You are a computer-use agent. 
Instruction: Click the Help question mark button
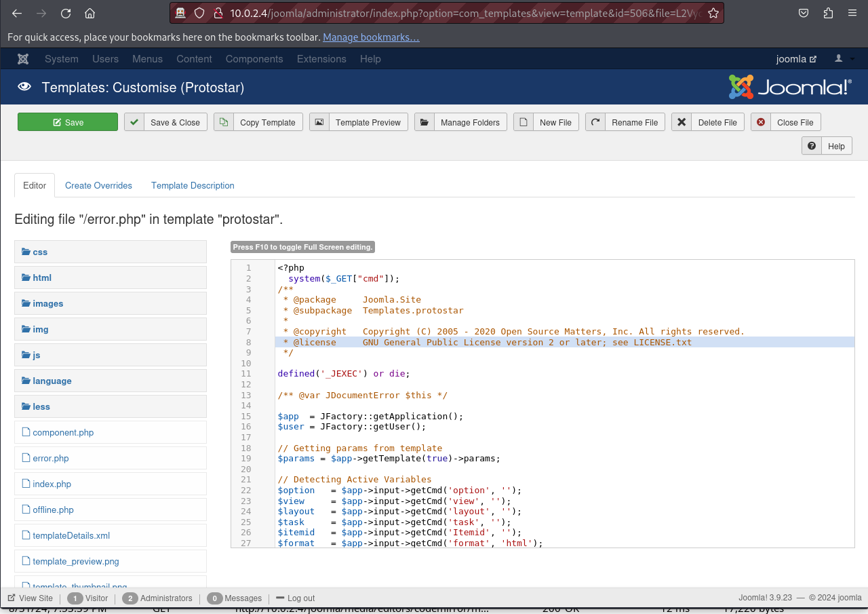(x=827, y=146)
